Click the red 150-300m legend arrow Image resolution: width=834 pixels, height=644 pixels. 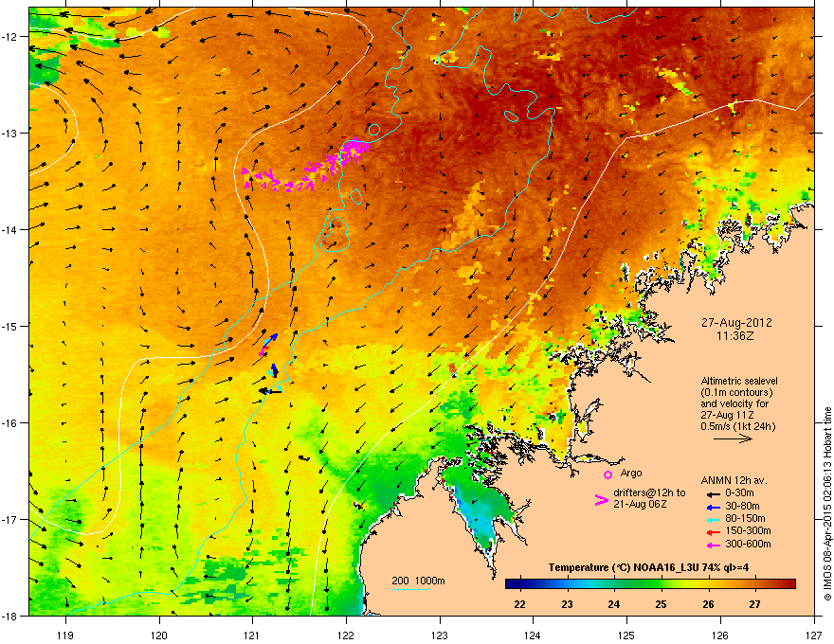pyautogui.click(x=714, y=532)
